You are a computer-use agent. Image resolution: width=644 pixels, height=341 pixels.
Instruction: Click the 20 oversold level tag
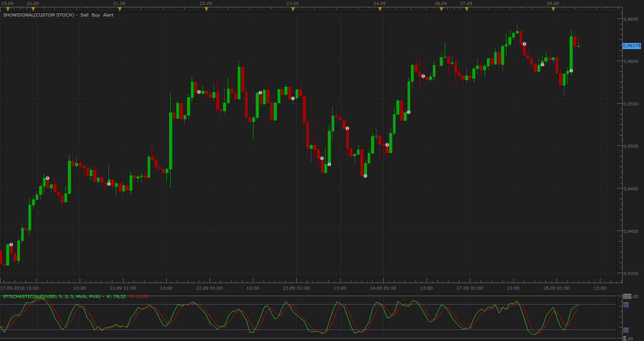point(626,330)
